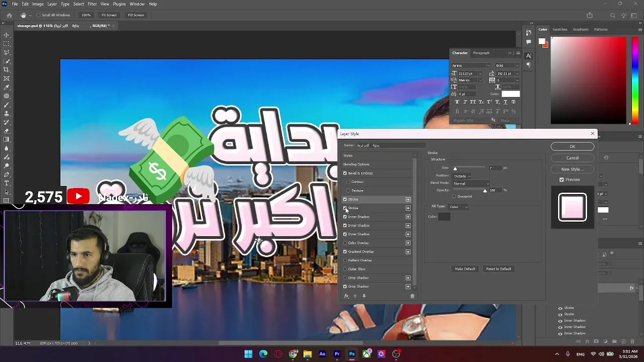The image size is (644, 362).
Task: Open the Character panel flyout menu icon
Action: pyautogui.click(x=518, y=53)
